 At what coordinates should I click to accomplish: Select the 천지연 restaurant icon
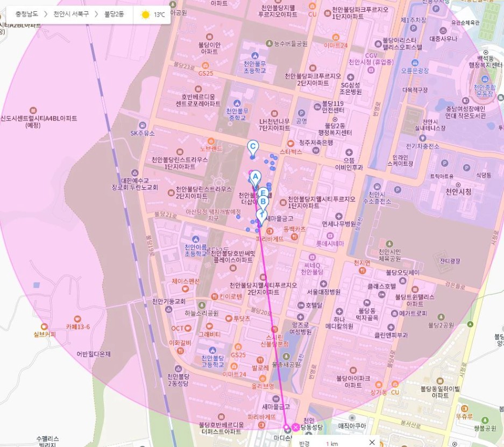pyautogui.click(x=362, y=271)
